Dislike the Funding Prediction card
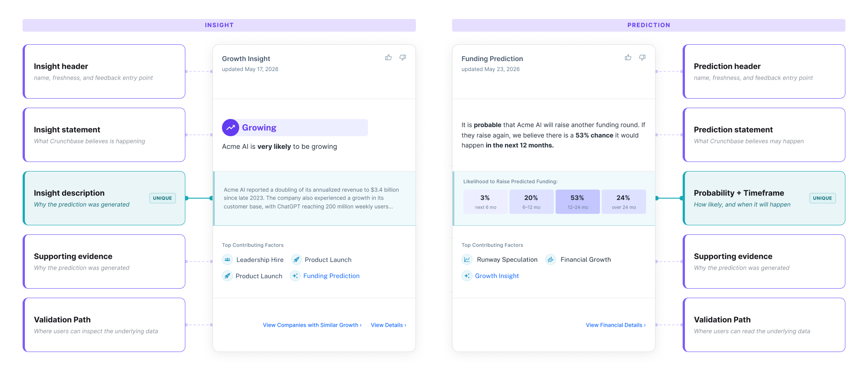 point(642,57)
